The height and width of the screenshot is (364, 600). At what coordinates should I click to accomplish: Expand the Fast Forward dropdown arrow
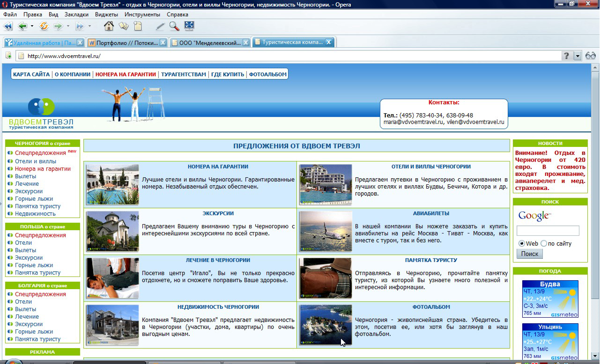(x=89, y=26)
